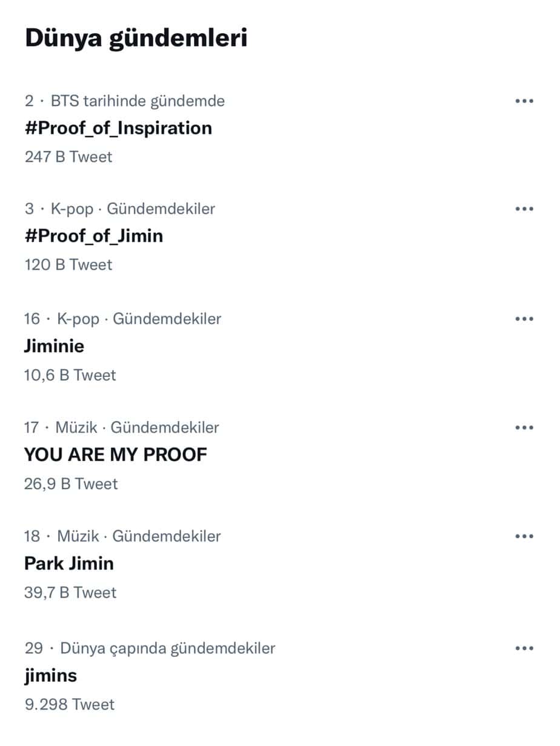
Task: Open the jimins worldwide trend
Action: click(51, 676)
